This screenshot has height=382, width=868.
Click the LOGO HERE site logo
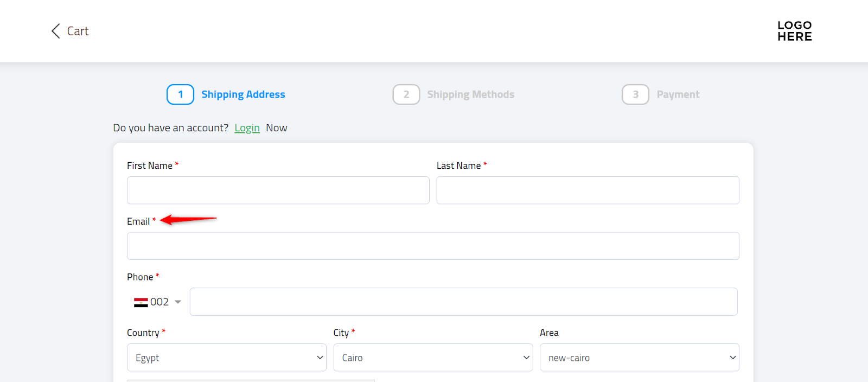(794, 31)
